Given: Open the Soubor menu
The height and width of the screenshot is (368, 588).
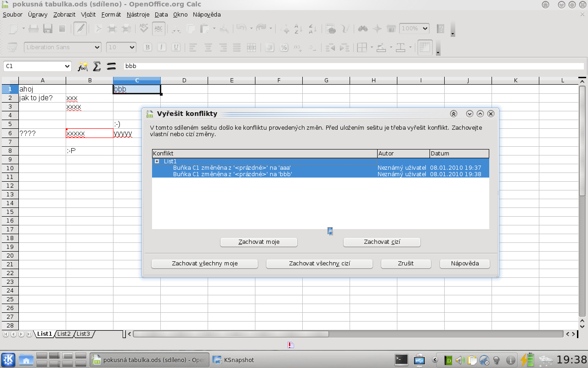Looking at the screenshot, I should point(12,14).
